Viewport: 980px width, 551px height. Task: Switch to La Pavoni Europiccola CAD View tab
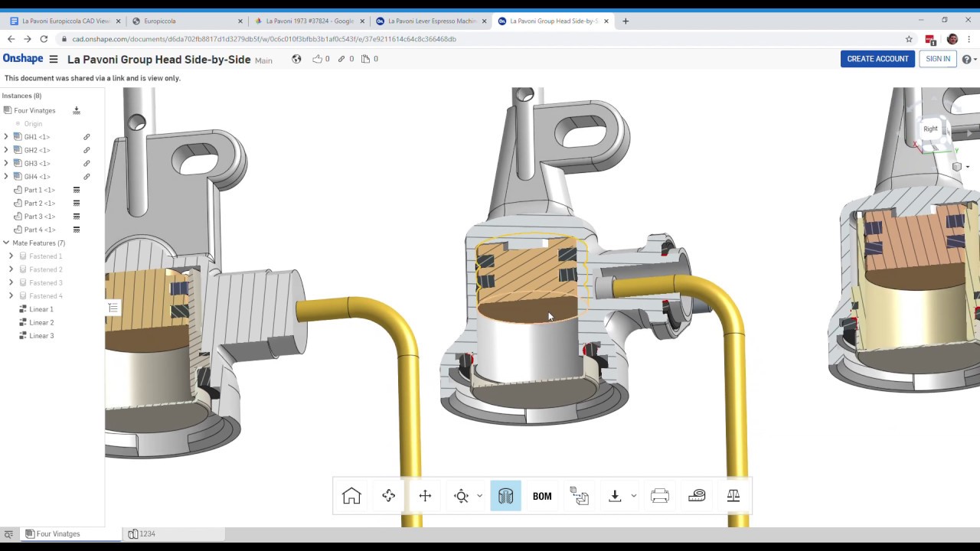coord(64,21)
